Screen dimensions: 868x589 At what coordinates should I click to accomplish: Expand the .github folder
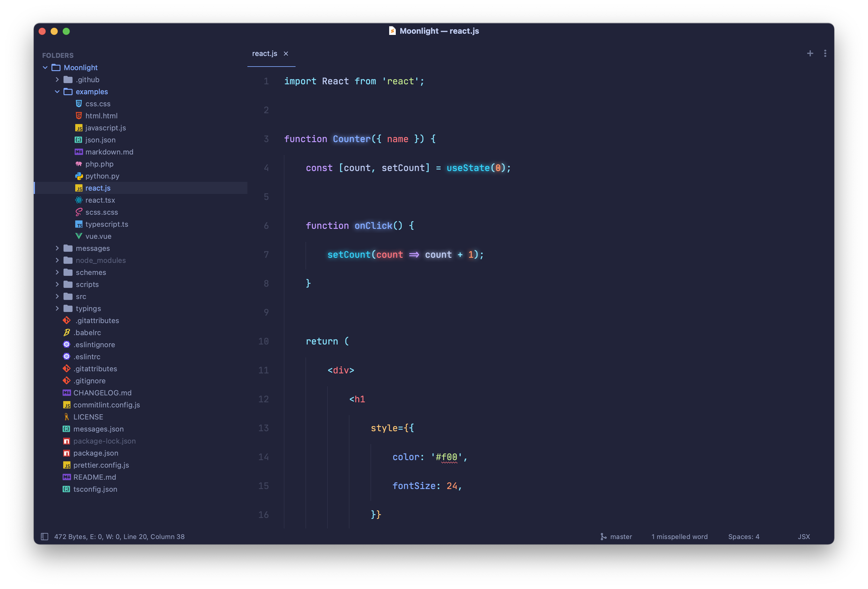(57, 79)
